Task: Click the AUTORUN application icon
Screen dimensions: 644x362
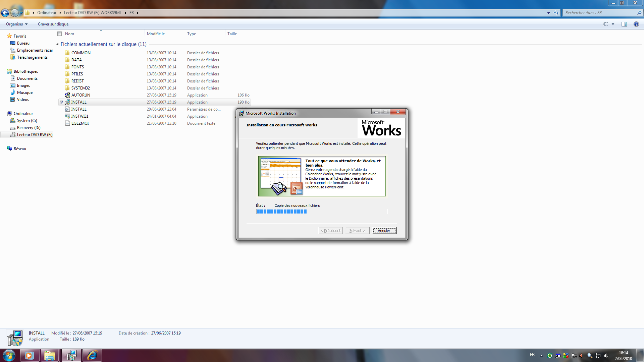Action: (x=67, y=95)
